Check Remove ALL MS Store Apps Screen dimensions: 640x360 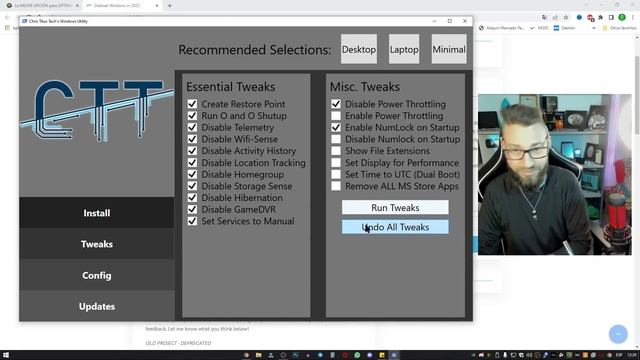(x=336, y=186)
